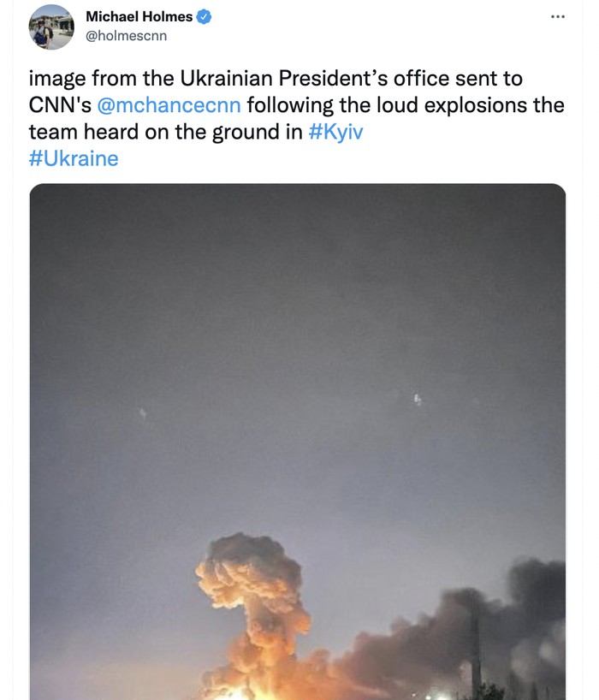This screenshot has width=599, height=700.
Task: Open the @holmescnn handle link
Action: point(126,35)
